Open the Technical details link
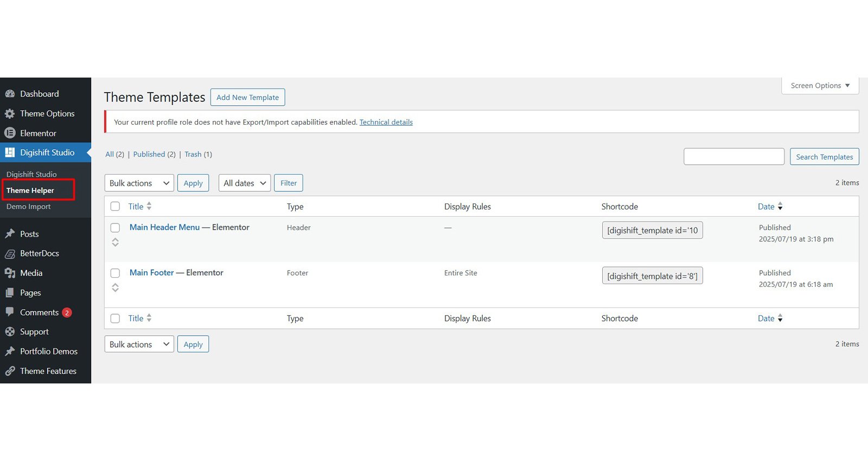Viewport: 868px width, 461px height. (x=386, y=123)
